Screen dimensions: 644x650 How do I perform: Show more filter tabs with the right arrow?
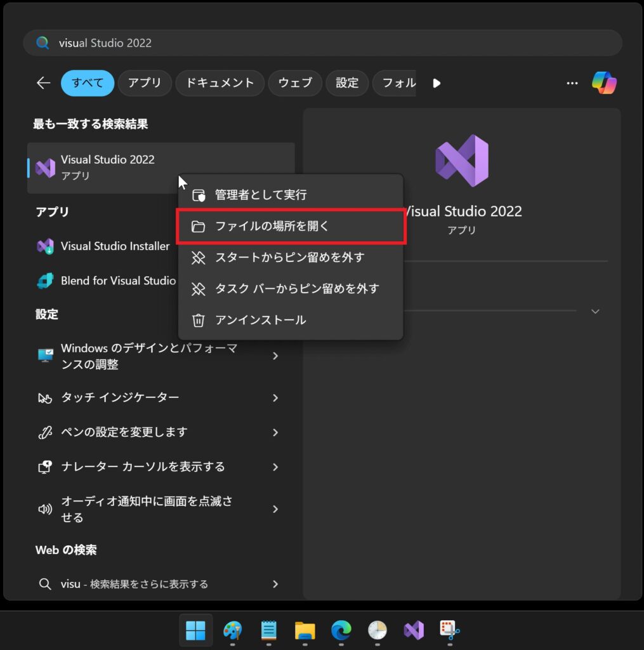tap(437, 83)
